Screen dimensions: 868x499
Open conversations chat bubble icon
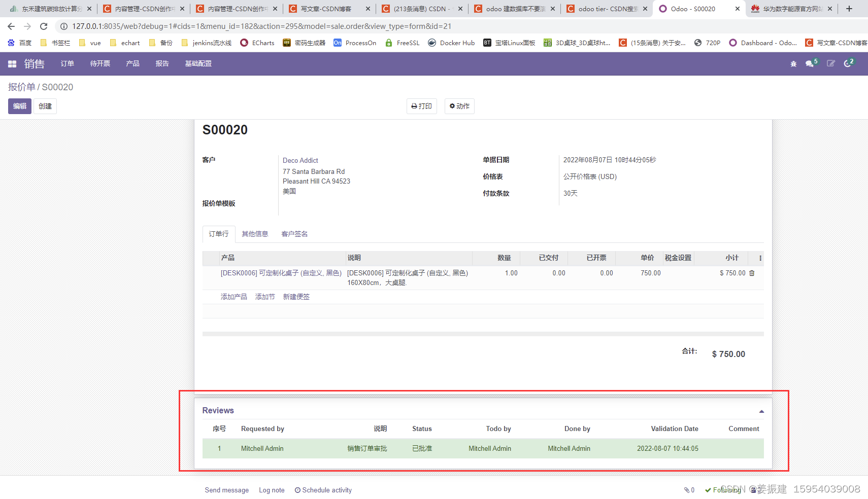tap(810, 64)
